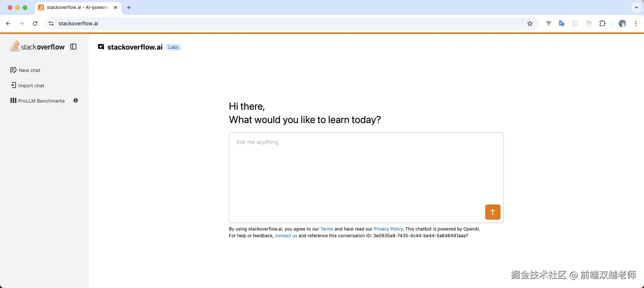The image size is (644, 288).
Task: Open a new browser tab
Action: [x=129, y=7]
